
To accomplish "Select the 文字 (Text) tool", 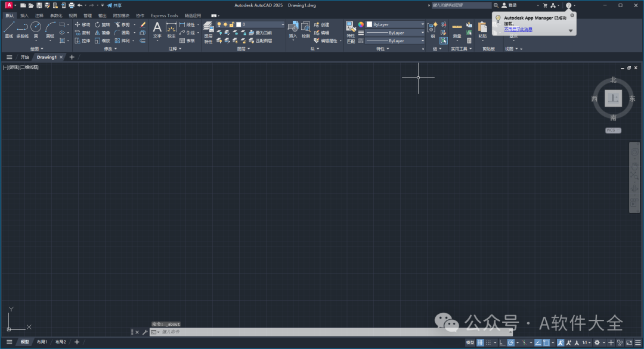I will tap(157, 30).
